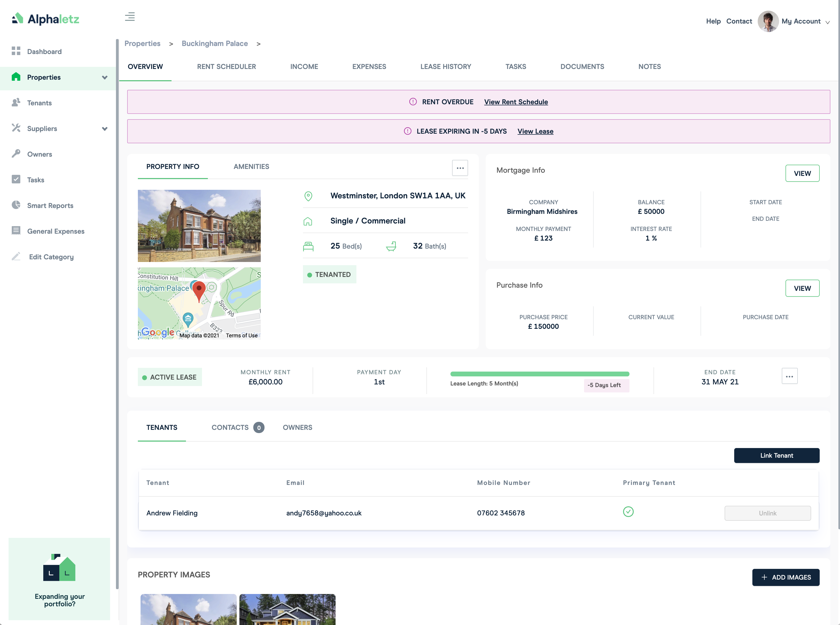Open Dashboard via its grid icon
This screenshot has width=840, height=625.
(16, 51)
